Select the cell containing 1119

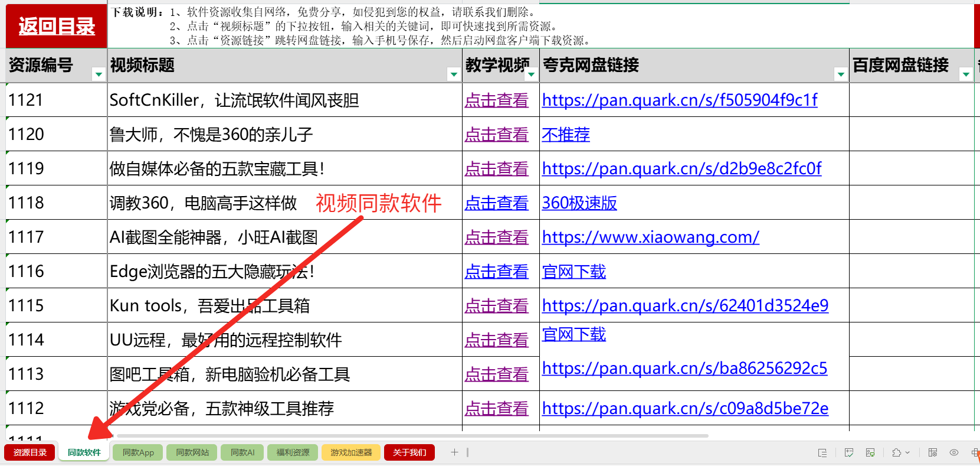[57, 168]
